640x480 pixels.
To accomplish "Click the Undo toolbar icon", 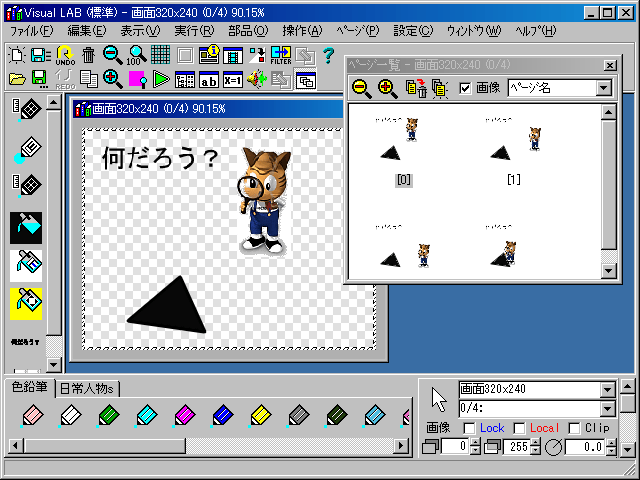I will [65, 55].
